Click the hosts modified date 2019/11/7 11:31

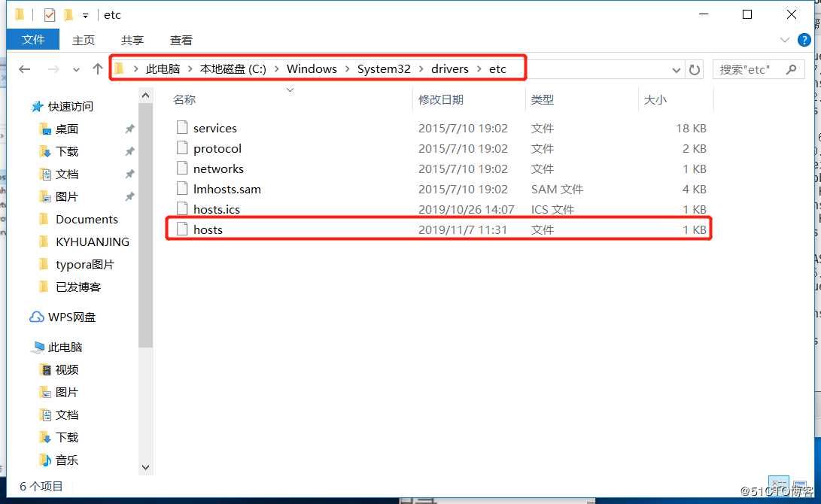click(x=463, y=229)
